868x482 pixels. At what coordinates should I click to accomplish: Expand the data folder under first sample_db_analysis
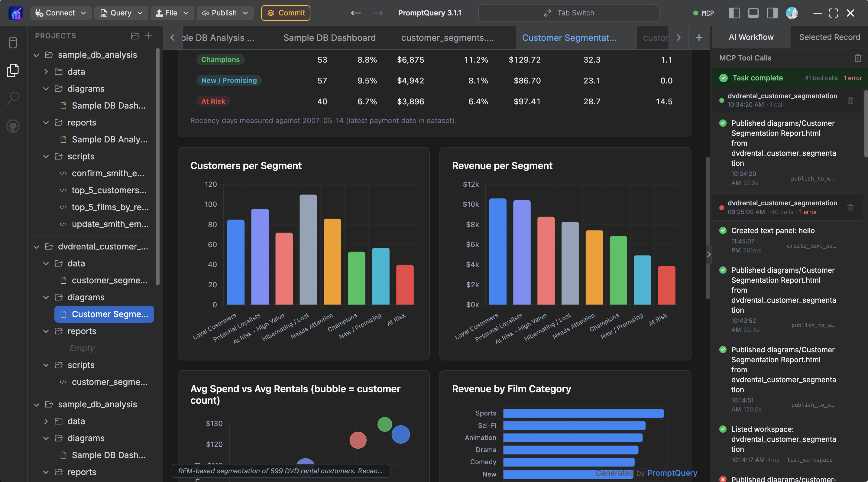[46, 72]
